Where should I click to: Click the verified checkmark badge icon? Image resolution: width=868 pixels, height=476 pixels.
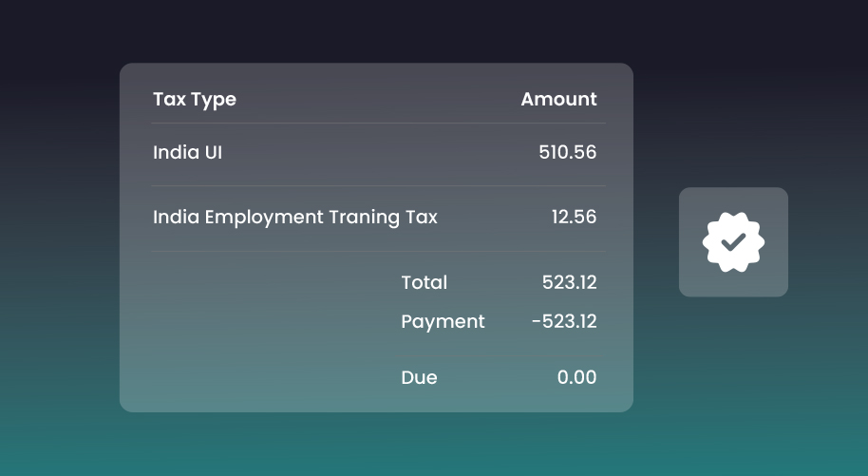pos(733,242)
